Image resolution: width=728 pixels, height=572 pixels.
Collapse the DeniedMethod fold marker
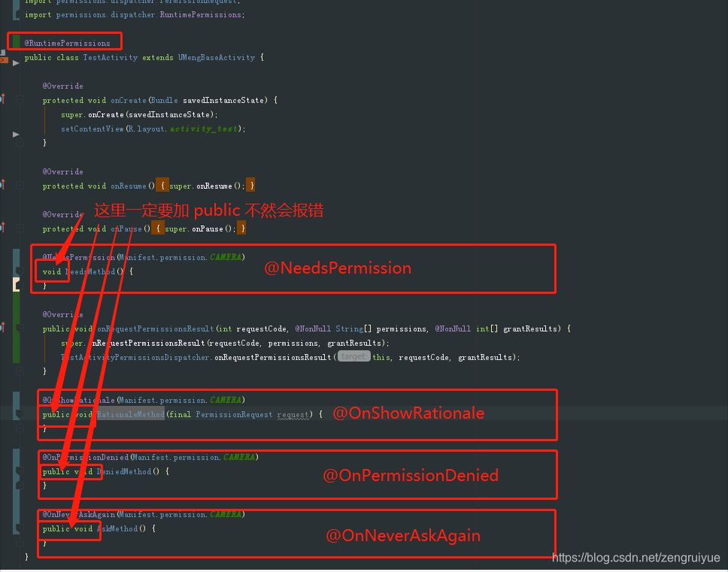tap(20, 471)
